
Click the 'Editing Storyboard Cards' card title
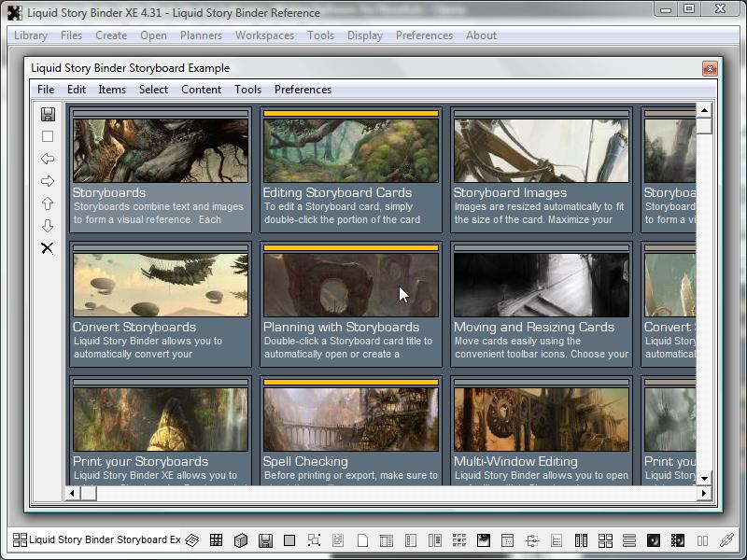coord(337,193)
